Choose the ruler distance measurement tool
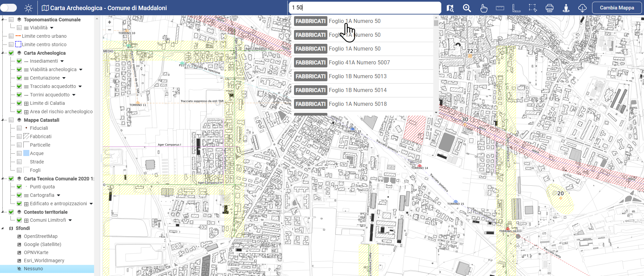The image size is (644, 276). click(500, 8)
